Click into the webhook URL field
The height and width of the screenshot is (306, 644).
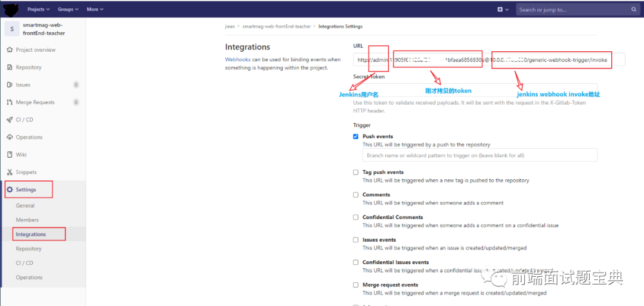pyautogui.click(x=489, y=60)
